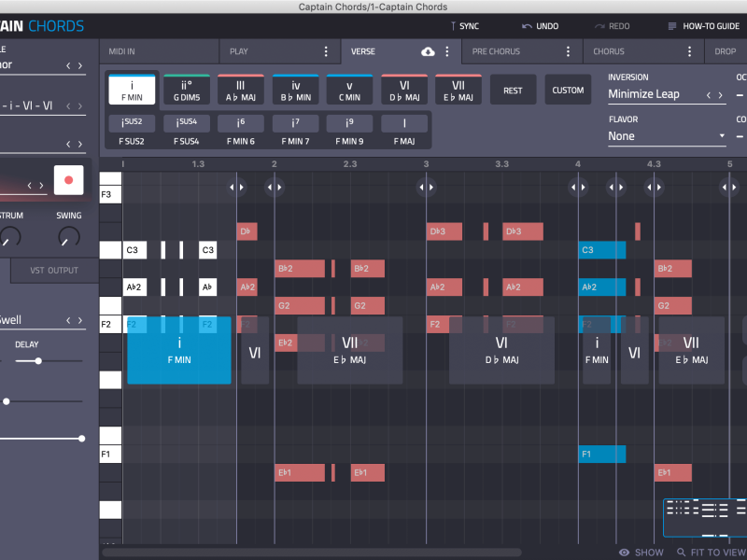This screenshot has height=560, width=747.
Task: Click the Strum knob
Action: [x=9, y=237]
